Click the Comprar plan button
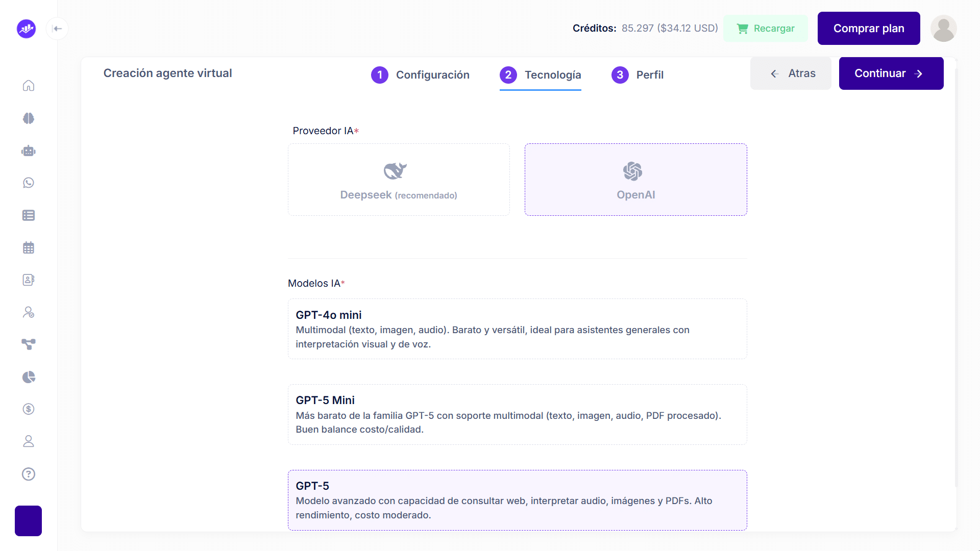The width and height of the screenshot is (980, 551). pyautogui.click(x=869, y=29)
